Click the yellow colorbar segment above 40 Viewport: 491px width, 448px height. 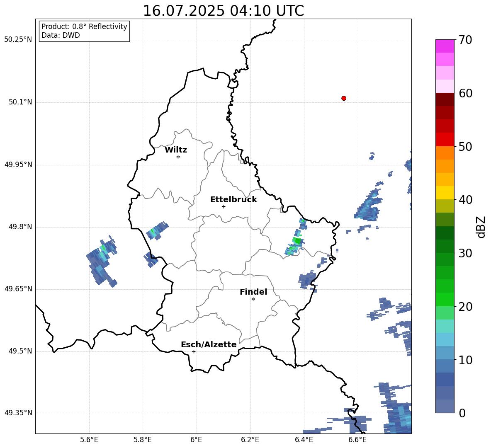coord(445,193)
